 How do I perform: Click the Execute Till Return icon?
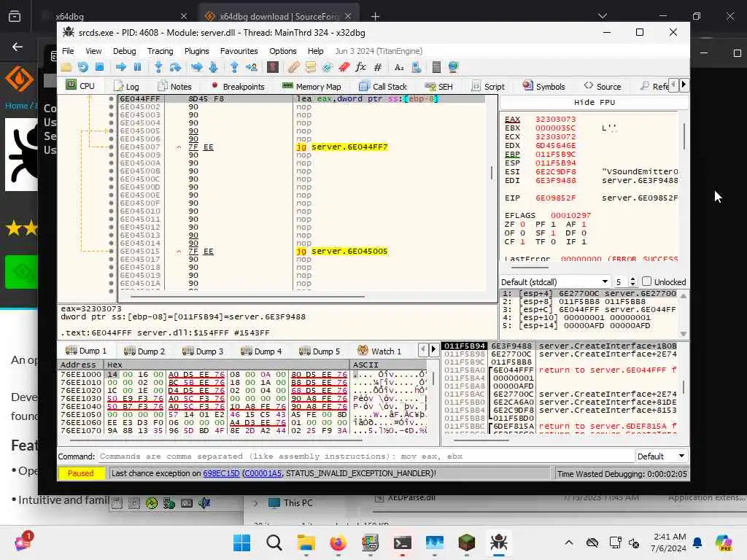pyautogui.click(x=234, y=68)
